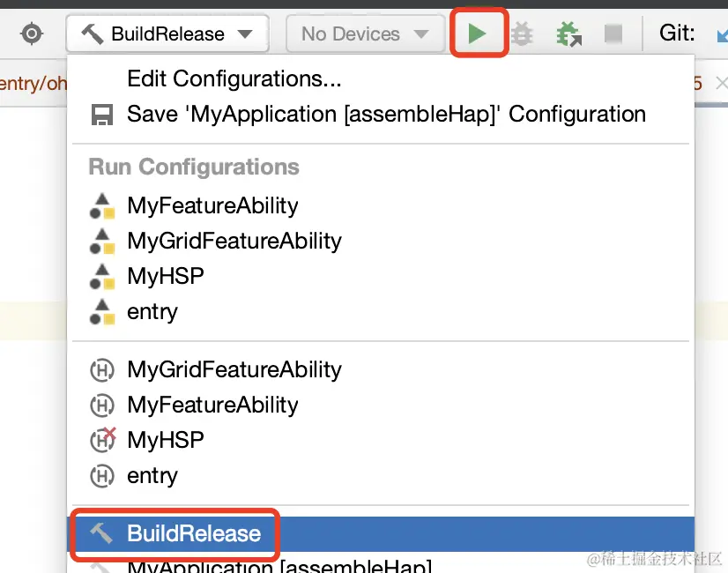Choose Edit Configurations from the menu

[234, 79]
